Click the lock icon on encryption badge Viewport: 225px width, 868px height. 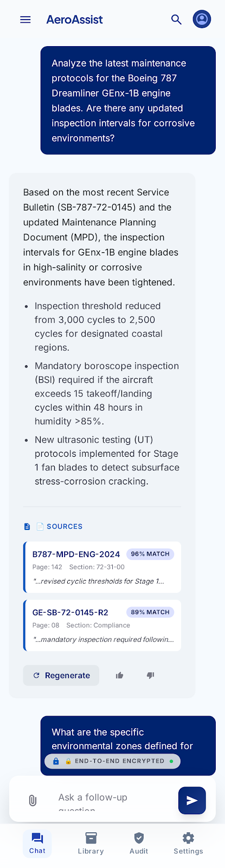pos(56,761)
